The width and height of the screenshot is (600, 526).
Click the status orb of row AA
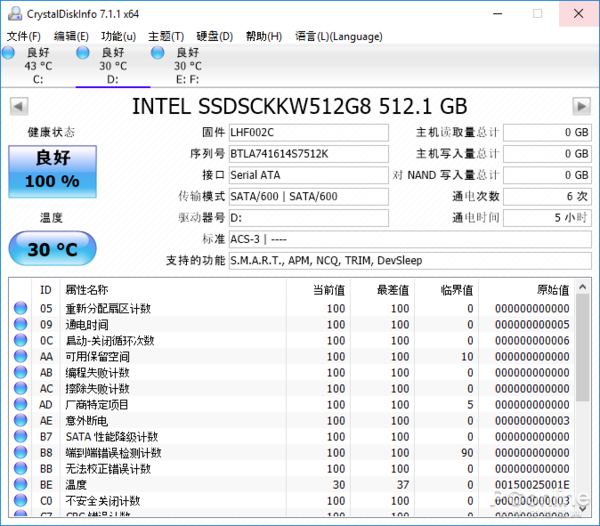tap(21, 356)
